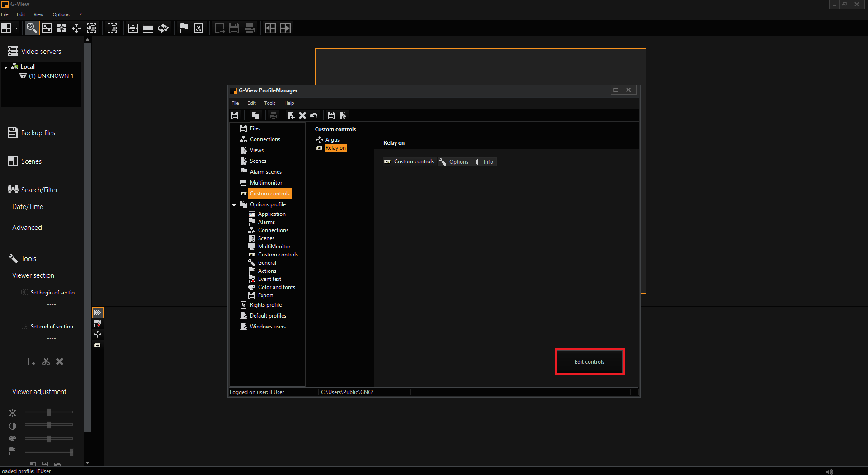Click the undo arrow in ProfileManager toolbar
Image resolution: width=868 pixels, height=475 pixels.
(x=314, y=115)
